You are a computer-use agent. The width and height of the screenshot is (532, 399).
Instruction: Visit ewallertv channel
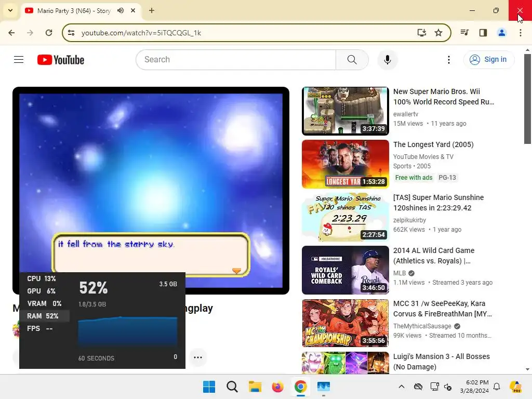(405, 114)
